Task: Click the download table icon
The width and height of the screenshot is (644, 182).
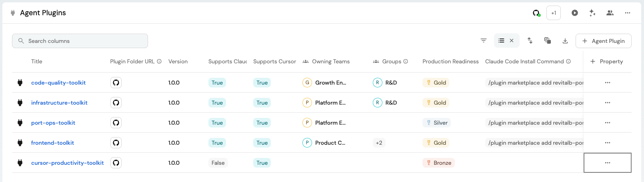Action: point(565,41)
